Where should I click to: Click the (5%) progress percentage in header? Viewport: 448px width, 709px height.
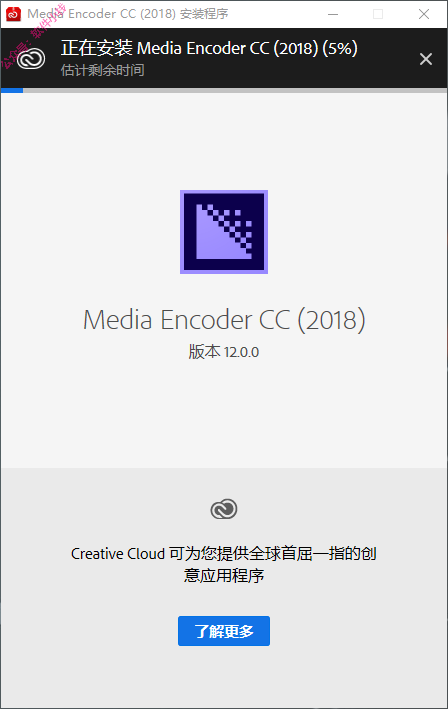340,48
